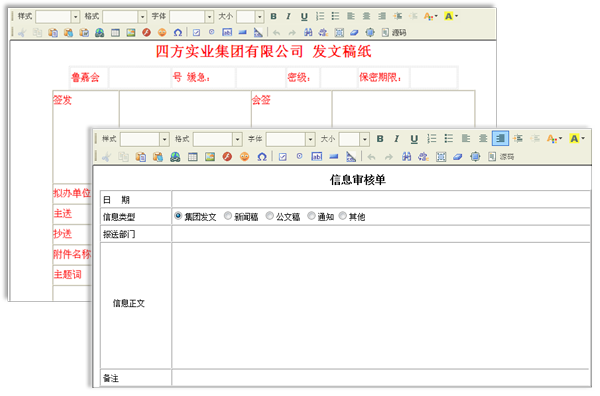Image resolution: width=600 pixels, height=396 pixels.
Task: Open 格式 dropdown in 信息审核单 editor
Action: (237, 139)
